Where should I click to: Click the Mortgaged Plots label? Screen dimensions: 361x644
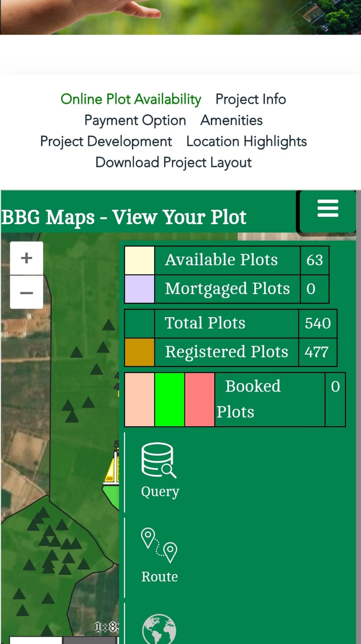coord(227,289)
